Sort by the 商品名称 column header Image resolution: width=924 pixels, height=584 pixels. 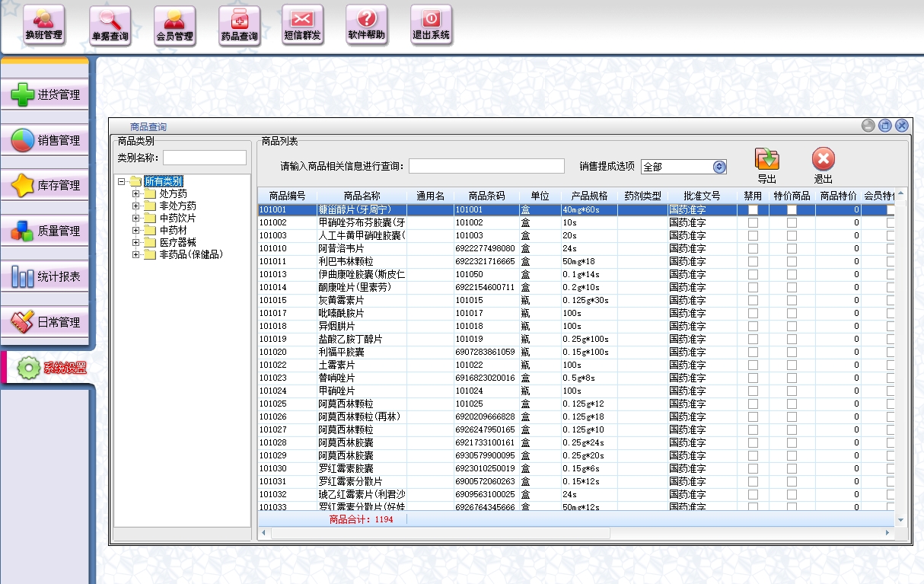362,196
